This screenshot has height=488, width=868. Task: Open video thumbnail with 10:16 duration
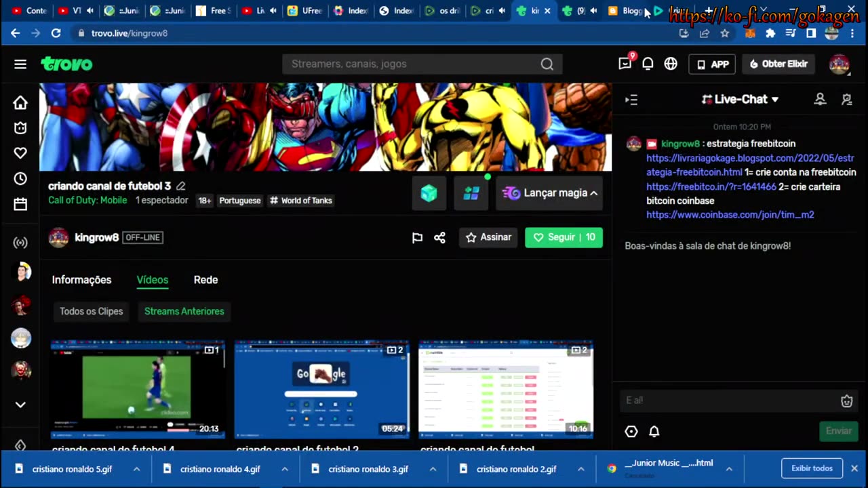pyautogui.click(x=506, y=390)
